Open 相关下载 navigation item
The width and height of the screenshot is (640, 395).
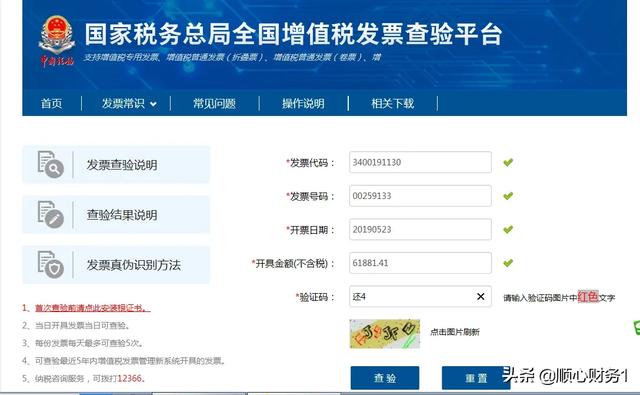point(392,104)
